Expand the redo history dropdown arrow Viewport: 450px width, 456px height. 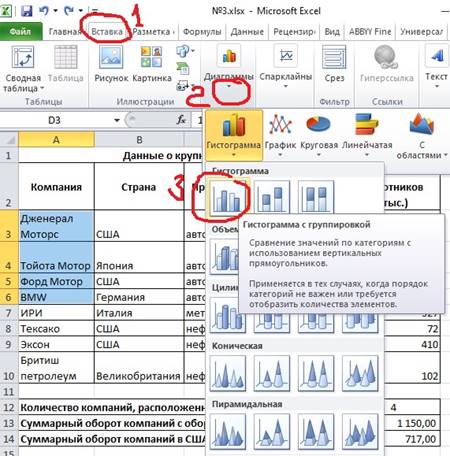point(80,11)
